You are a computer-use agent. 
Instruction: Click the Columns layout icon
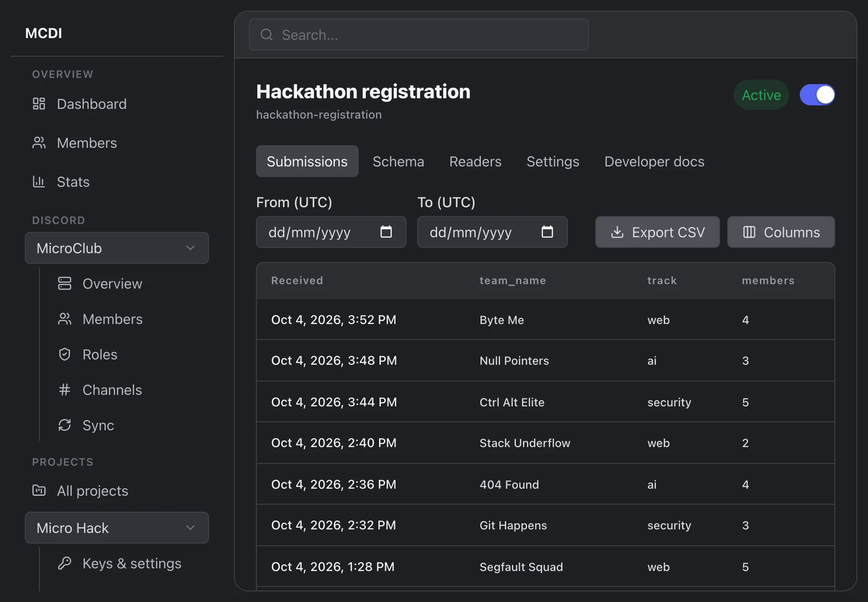tap(749, 232)
